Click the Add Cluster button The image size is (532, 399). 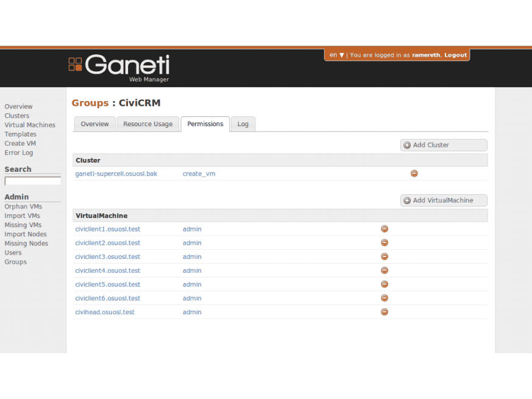(444, 145)
